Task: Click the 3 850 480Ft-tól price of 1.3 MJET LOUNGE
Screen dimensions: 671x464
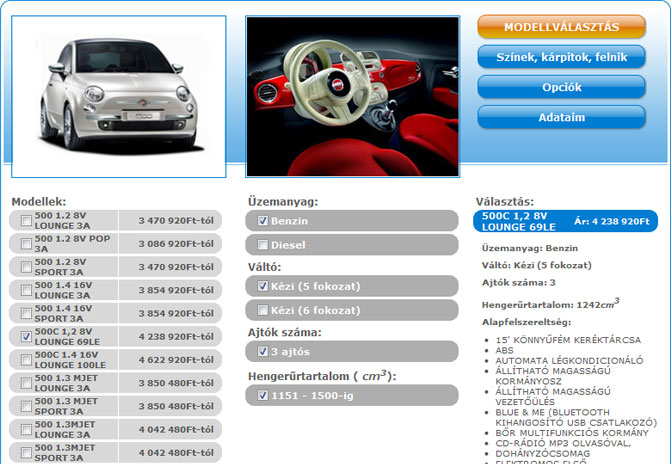Action: point(176,383)
